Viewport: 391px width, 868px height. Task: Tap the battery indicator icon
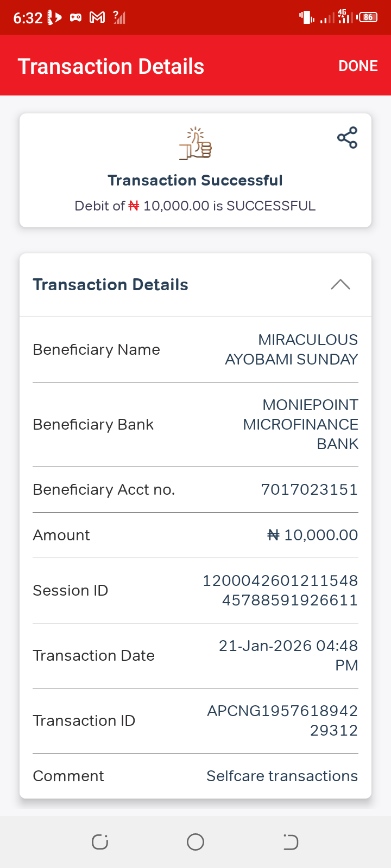368,17
